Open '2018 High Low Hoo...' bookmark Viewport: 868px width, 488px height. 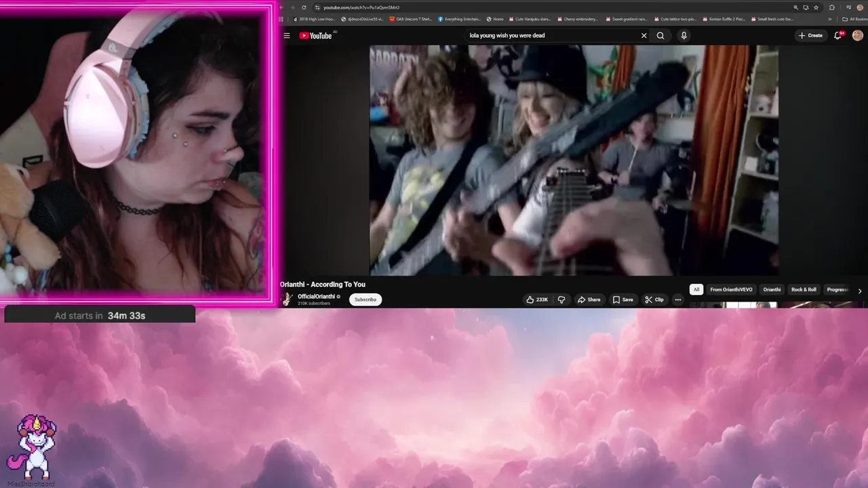(x=316, y=19)
